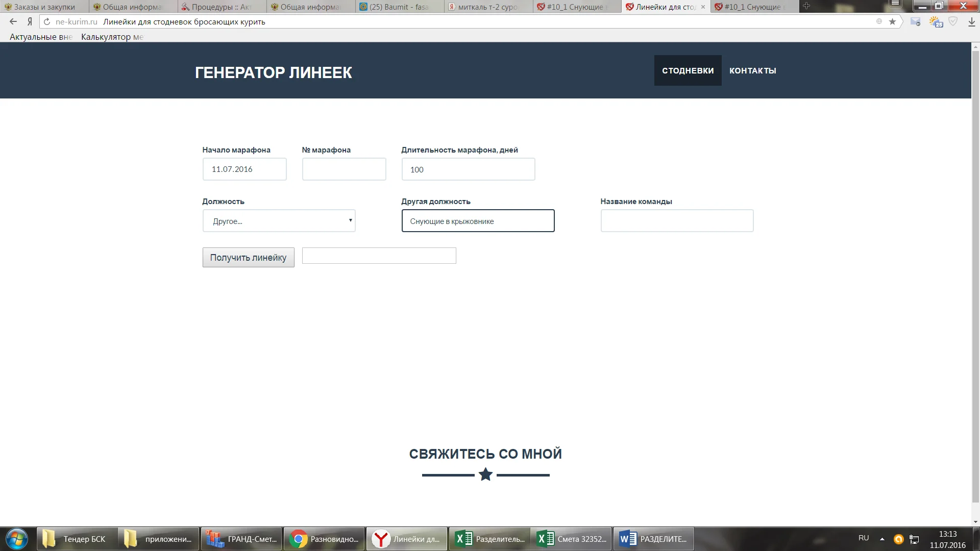Open the СТОДНЕВКИ menu item
Viewport: 980px width, 551px height.
click(x=688, y=70)
